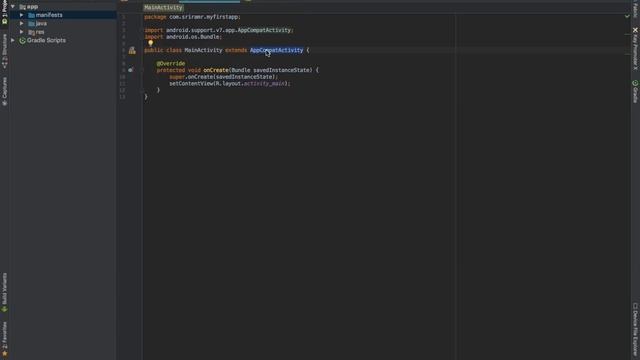The height and width of the screenshot is (360, 640).
Task: Click the package com.sriramr.myfirstapp line
Action: point(192,17)
